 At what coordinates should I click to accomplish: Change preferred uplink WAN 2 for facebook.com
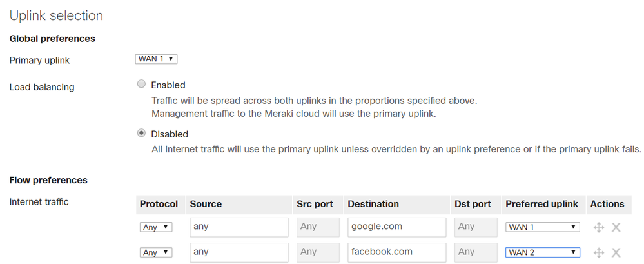click(x=543, y=252)
